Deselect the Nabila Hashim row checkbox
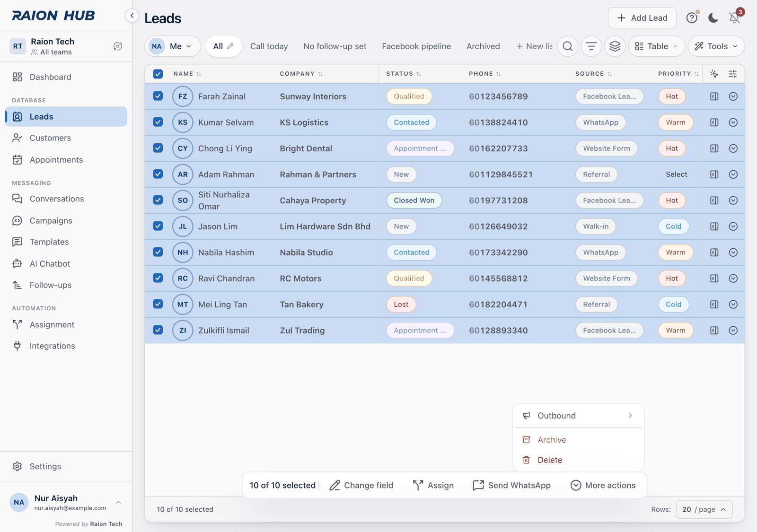This screenshot has width=757, height=532. [158, 252]
